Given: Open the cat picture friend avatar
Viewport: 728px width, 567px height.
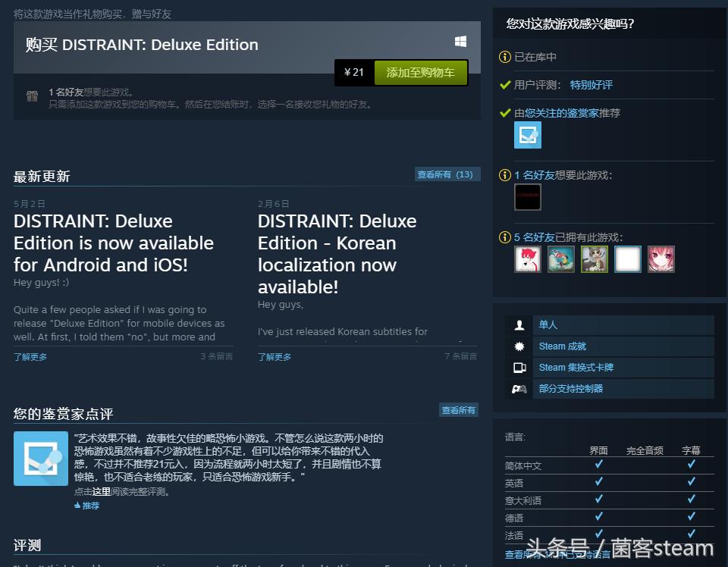Looking at the screenshot, I should (595, 259).
